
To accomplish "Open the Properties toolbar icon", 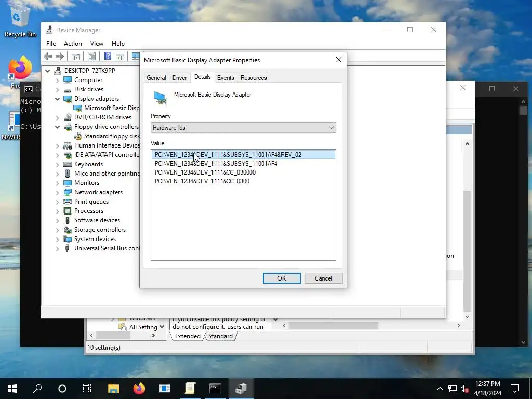I will (91, 56).
